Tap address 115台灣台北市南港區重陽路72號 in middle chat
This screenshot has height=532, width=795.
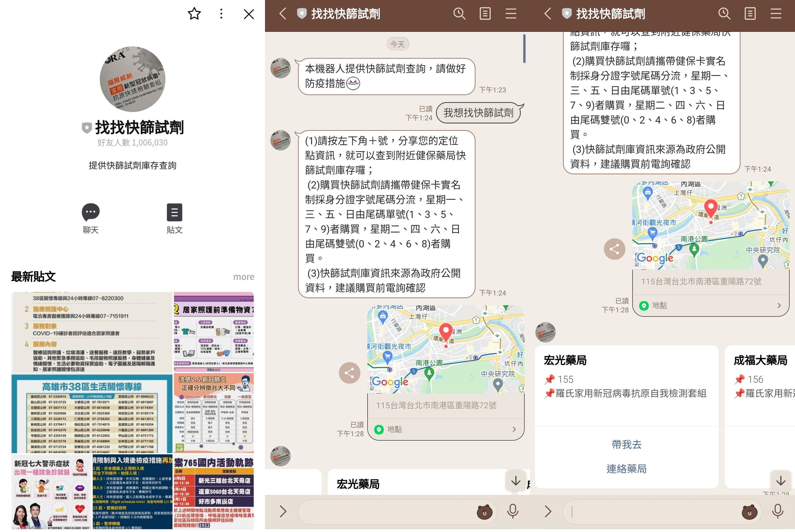coord(436,405)
